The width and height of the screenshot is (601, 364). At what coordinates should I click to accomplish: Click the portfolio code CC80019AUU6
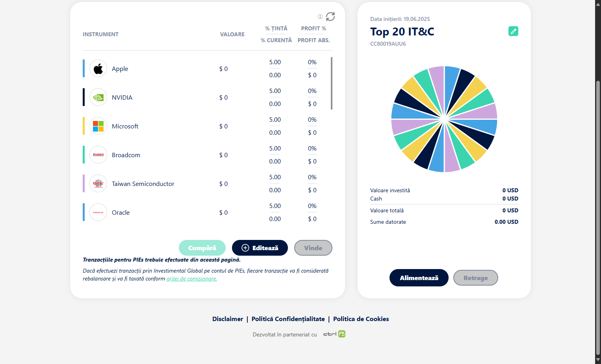[x=388, y=44]
